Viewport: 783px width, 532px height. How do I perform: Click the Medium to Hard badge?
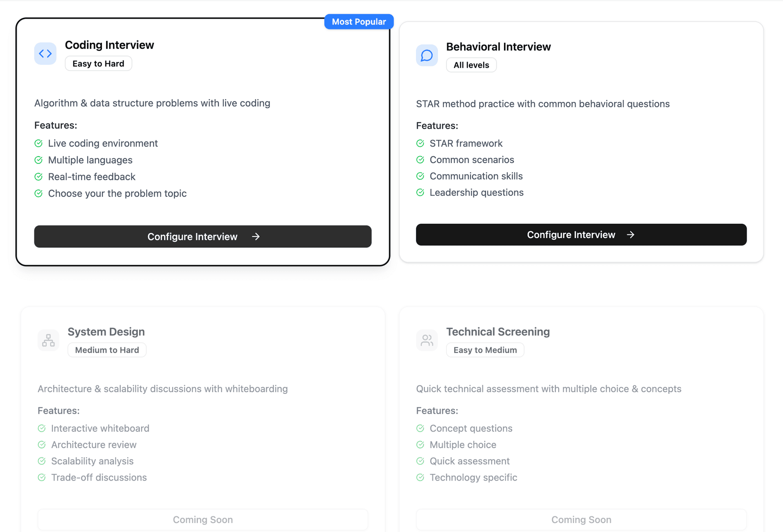pyautogui.click(x=107, y=350)
